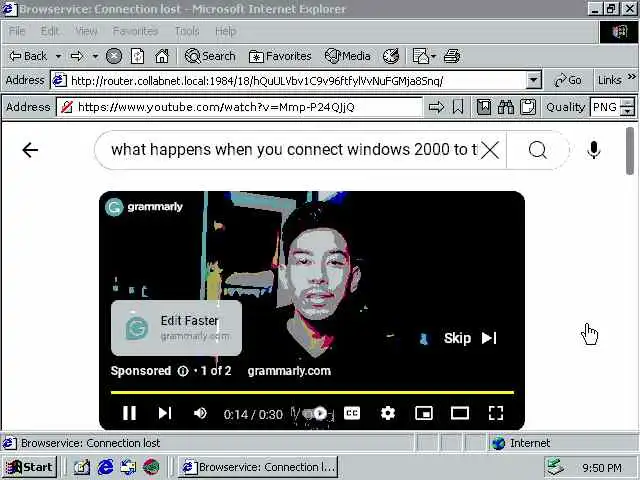Click the Print icon
Viewport: 640px width, 480px height.
tap(452, 56)
